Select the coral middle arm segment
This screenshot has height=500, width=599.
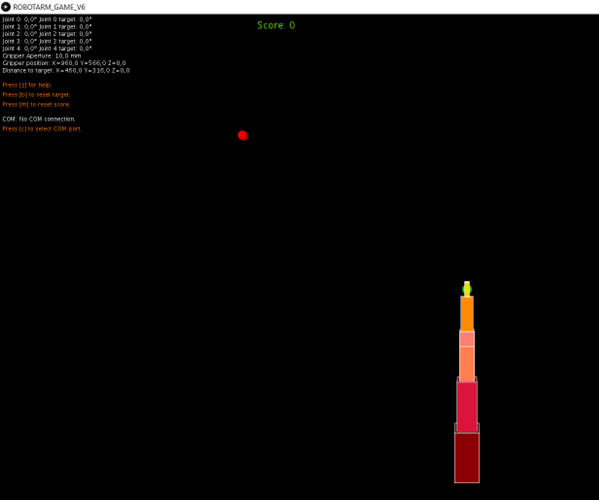click(x=467, y=364)
